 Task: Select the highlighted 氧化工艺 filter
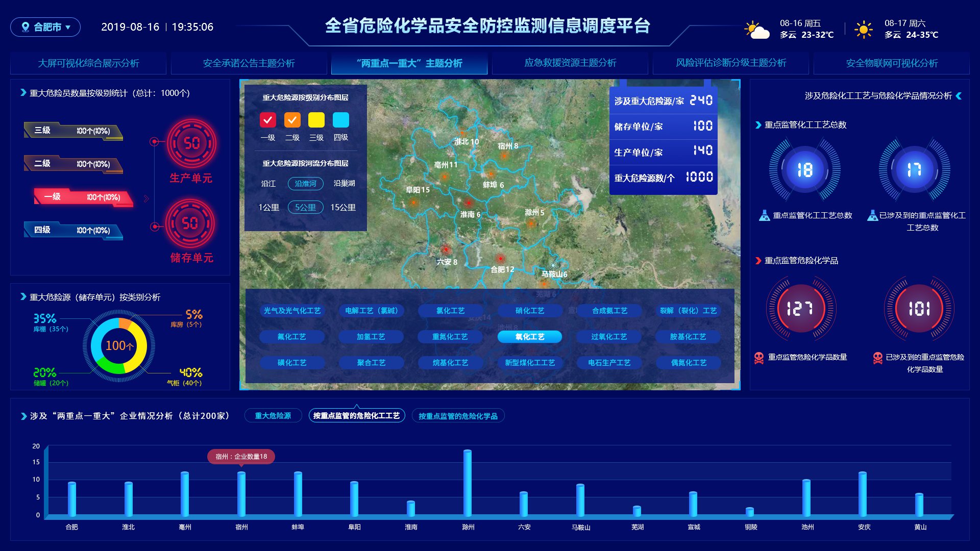(x=530, y=337)
